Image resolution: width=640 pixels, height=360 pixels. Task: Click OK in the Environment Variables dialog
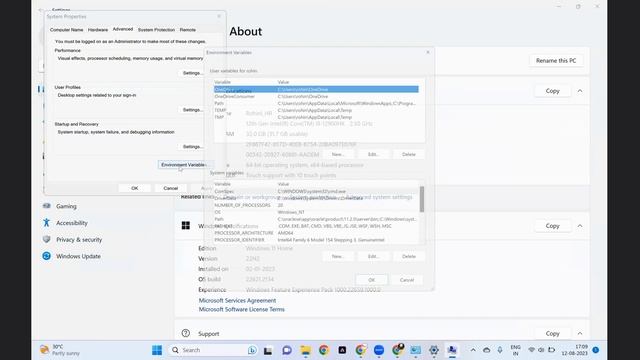pos(371,280)
